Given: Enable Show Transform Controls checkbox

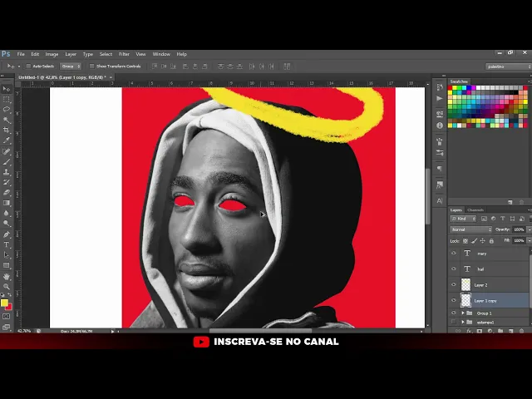Looking at the screenshot, I should pos(91,66).
